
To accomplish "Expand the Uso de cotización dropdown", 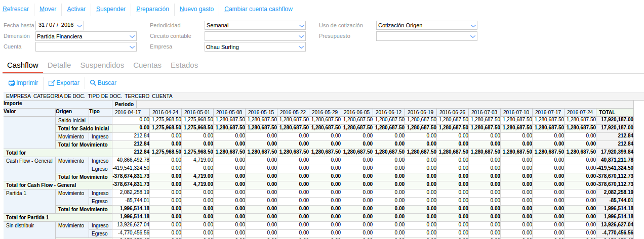I will [x=473, y=25].
